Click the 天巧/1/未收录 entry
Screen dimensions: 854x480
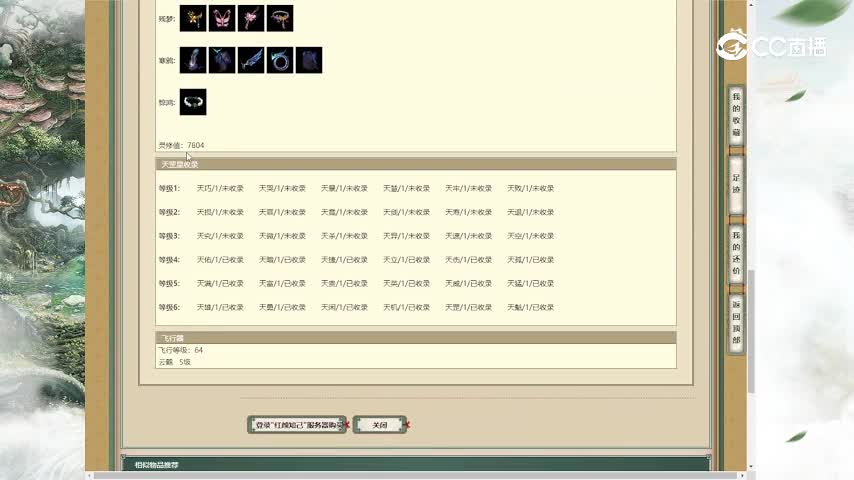coord(220,189)
